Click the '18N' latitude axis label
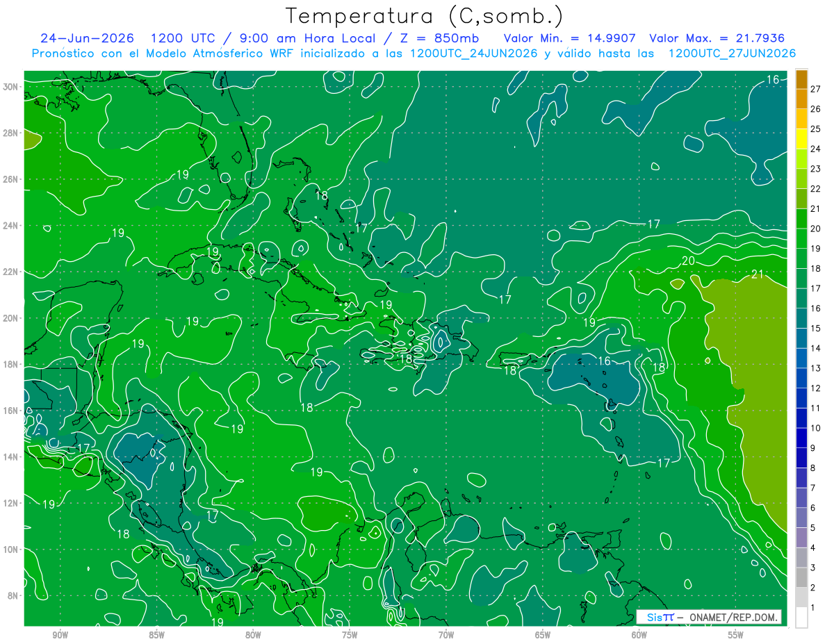The height and width of the screenshot is (644, 834). click(x=12, y=364)
